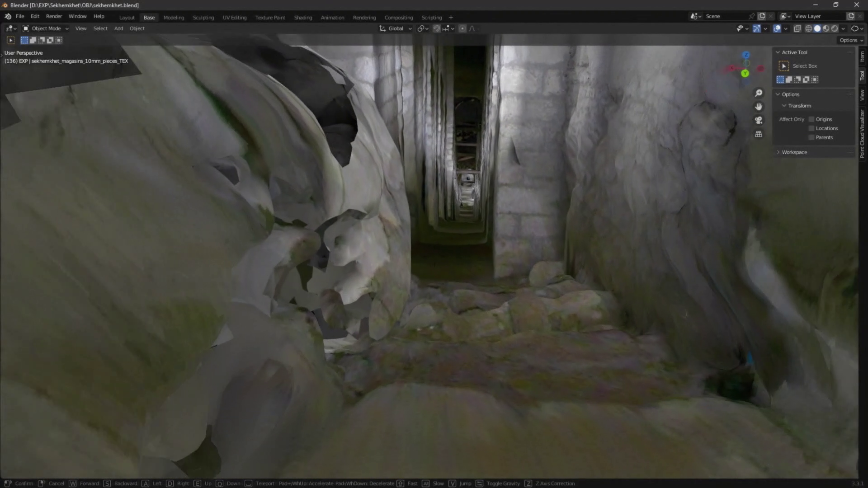This screenshot has width=868, height=488.
Task: Toggle X-ray display icon
Action: tap(797, 28)
